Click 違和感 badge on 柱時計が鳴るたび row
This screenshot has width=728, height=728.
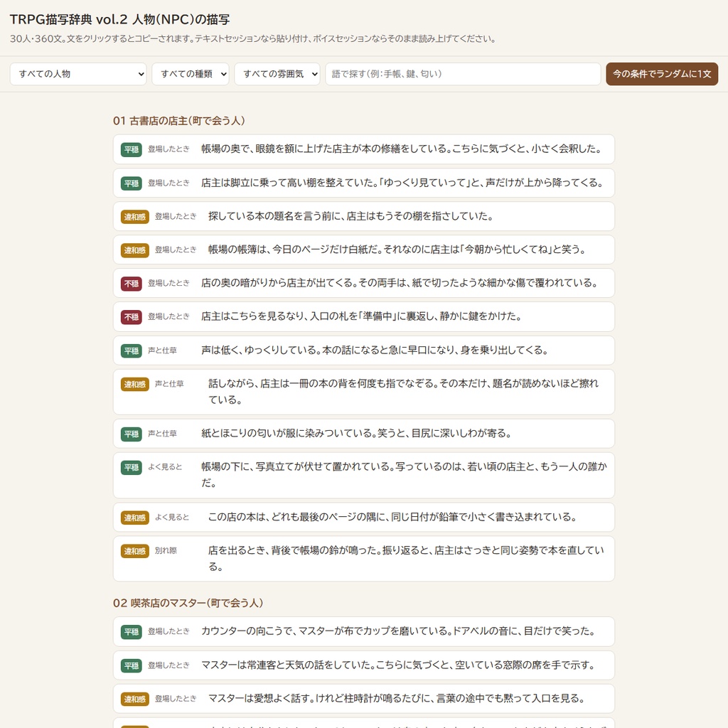tap(134, 700)
